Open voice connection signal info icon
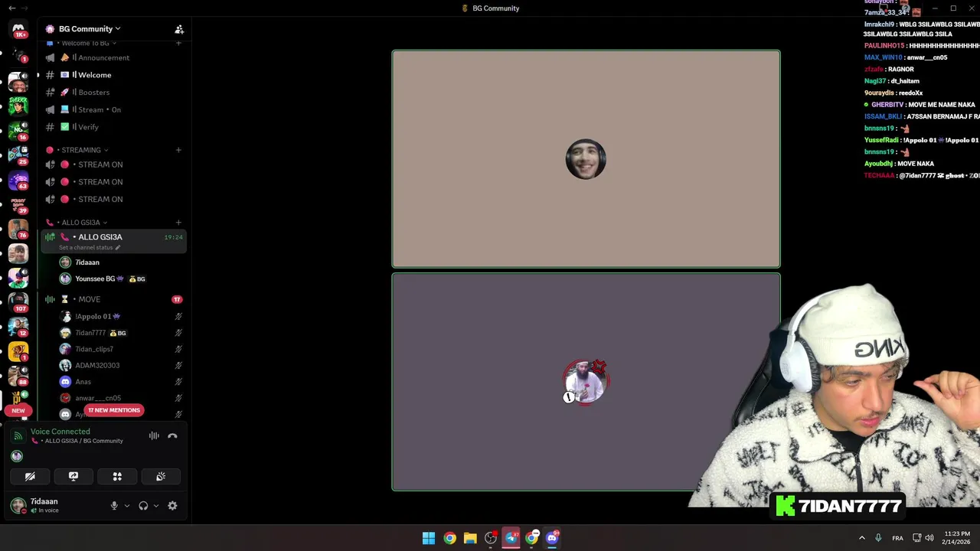This screenshot has width=980, height=551. pyautogui.click(x=18, y=436)
